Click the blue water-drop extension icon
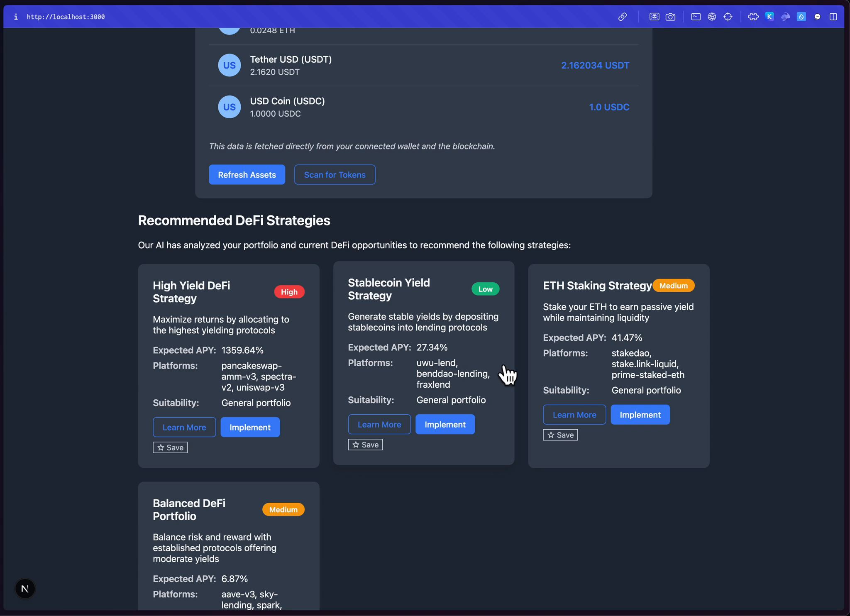The width and height of the screenshot is (850, 616). 801,17
